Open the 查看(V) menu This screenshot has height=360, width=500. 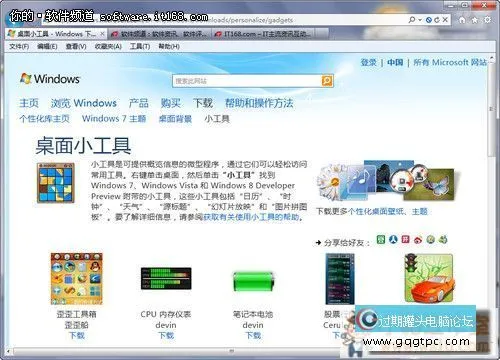pyautogui.click(x=76, y=46)
